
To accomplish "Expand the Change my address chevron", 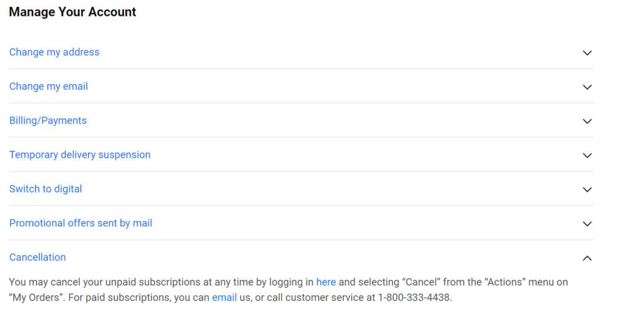I will [x=587, y=53].
